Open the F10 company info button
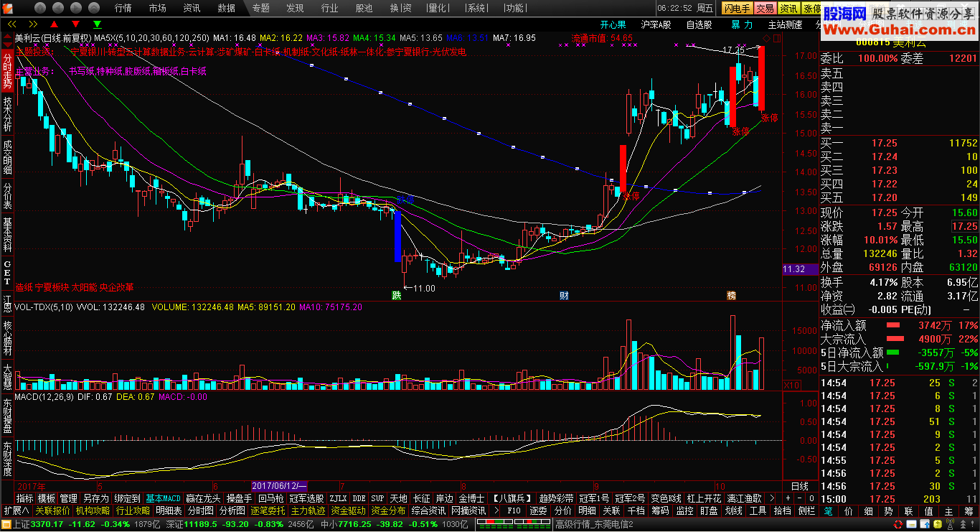980x532 pixels. click(514, 511)
